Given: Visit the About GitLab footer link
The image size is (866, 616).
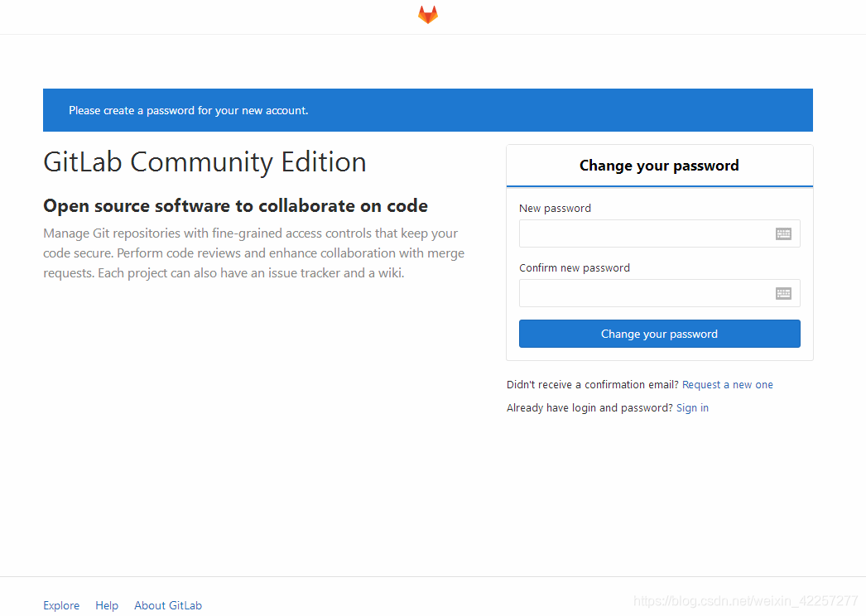Looking at the screenshot, I should tap(168, 605).
